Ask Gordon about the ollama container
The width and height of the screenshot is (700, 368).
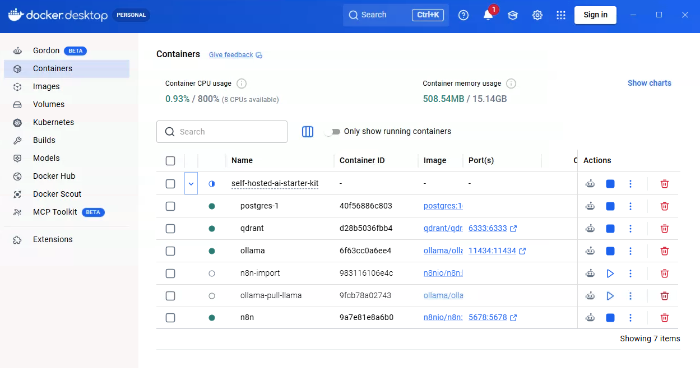click(590, 251)
